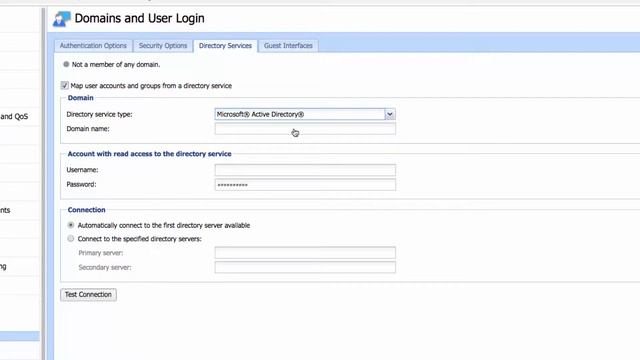
Task: Click the 'Secondary server:' label
Action: coord(104,268)
